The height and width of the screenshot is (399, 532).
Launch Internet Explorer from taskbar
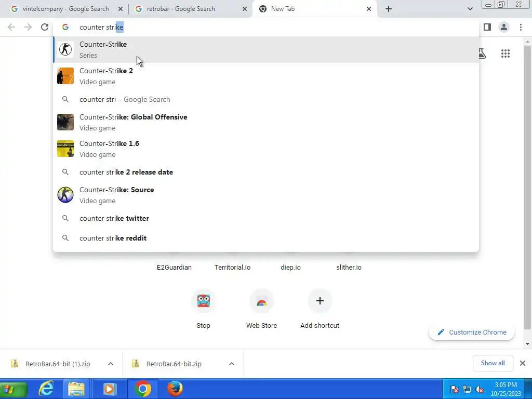(46, 389)
